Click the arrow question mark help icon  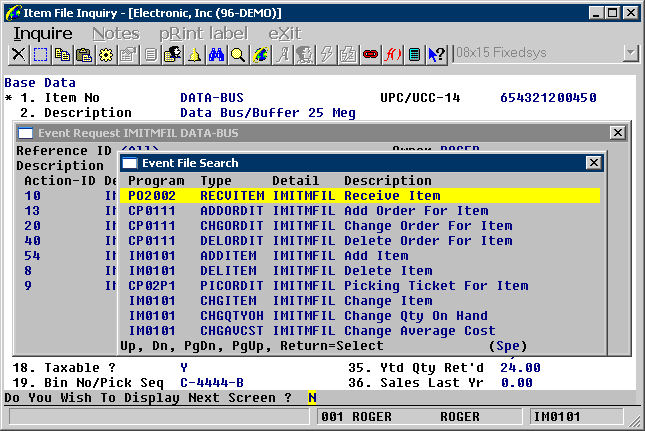(x=436, y=55)
